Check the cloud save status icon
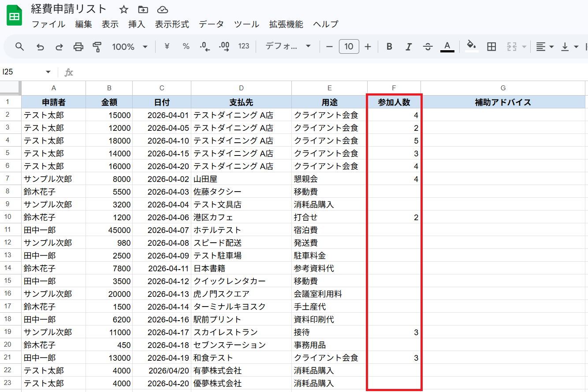This screenshot has height=392, width=588. (162, 9)
